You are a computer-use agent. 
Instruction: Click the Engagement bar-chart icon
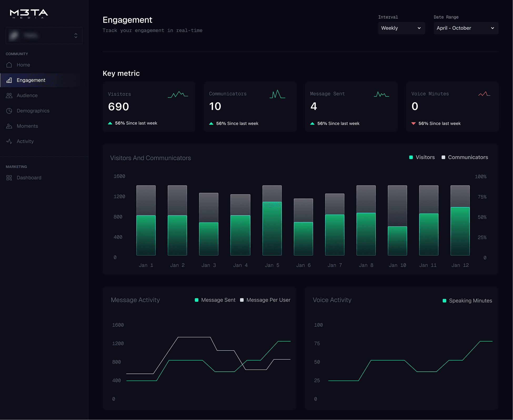tap(9, 80)
